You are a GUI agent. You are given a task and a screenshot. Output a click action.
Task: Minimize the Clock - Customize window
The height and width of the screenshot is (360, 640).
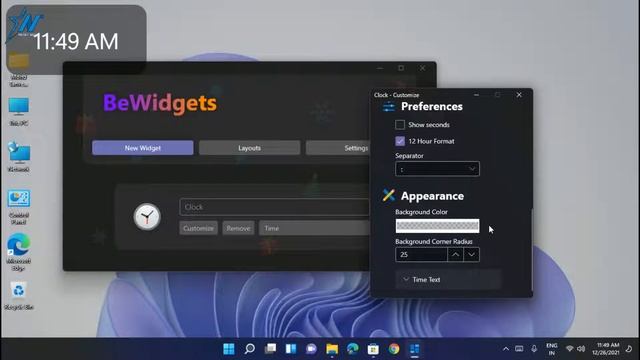point(476,95)
